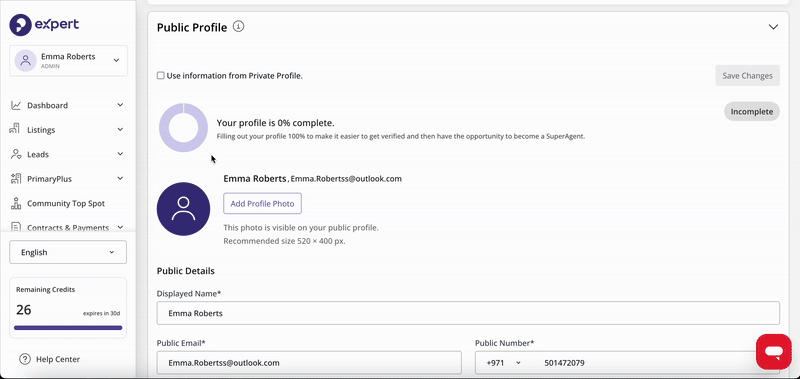Click Add Profile Photo button
The height and width of the screenshot is (379, 800).
[x=262, y=204]
